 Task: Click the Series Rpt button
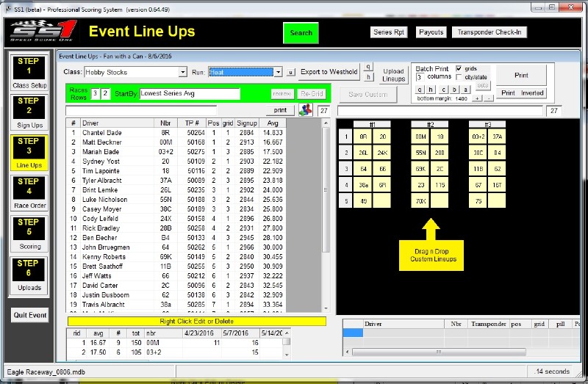390,32
